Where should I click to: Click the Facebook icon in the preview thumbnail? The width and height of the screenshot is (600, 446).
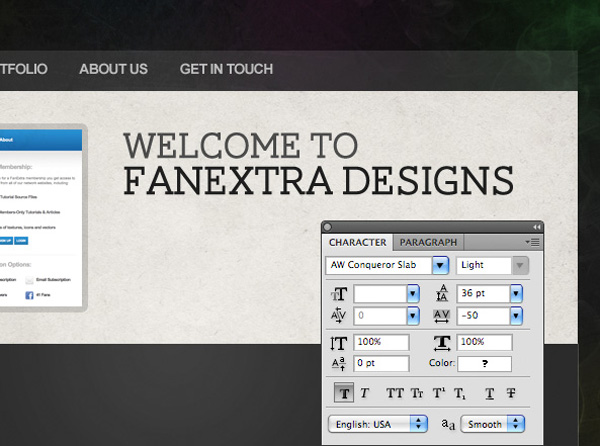(x=29, y=295)
